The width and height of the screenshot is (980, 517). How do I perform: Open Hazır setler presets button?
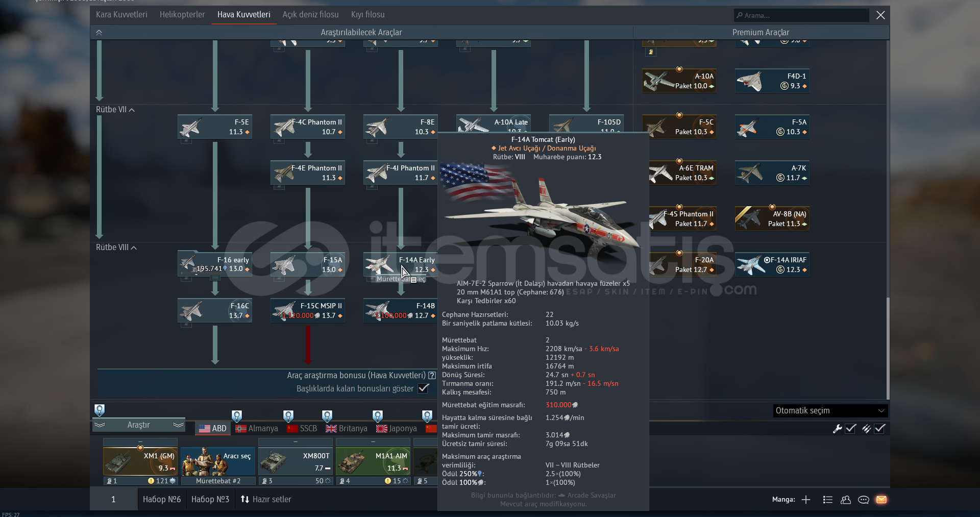tap(266, 499)
